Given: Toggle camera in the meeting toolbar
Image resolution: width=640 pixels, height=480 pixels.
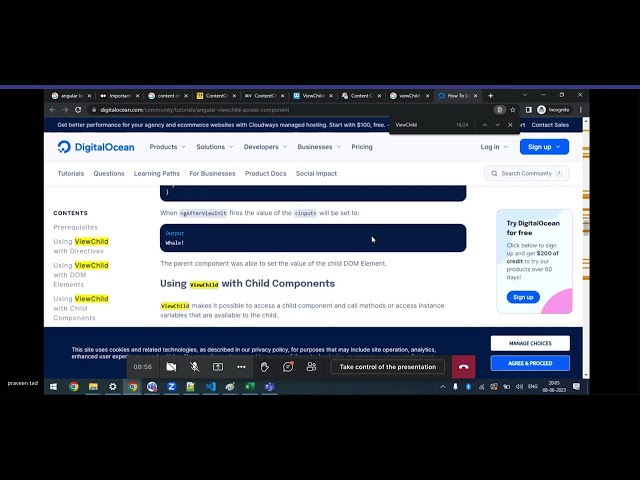Looking at the screenshot, I should click(171, 367).
